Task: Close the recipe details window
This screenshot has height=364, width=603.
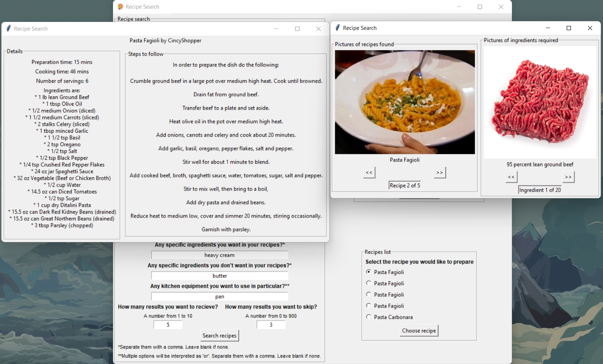Action: coord(319,29)
